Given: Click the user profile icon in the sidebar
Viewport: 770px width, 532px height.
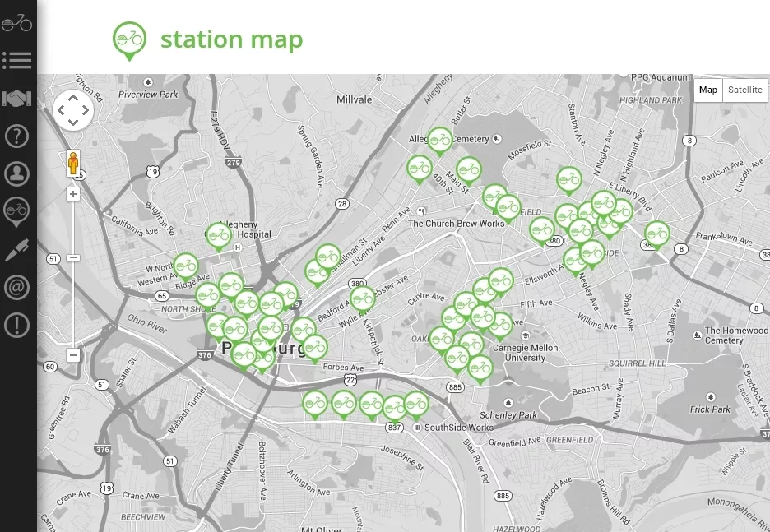Looking at the screenshot, I should pyautogui.click(x=17, y=173).
